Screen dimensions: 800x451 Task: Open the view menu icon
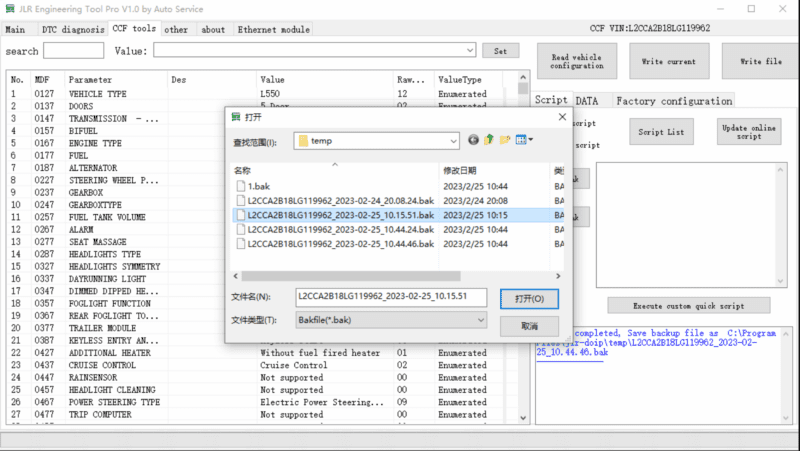click(524, 140)
